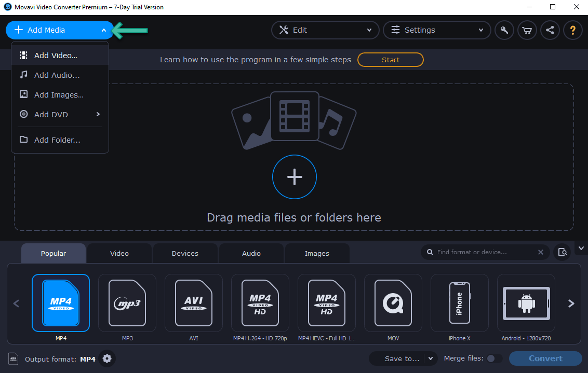Open the Devices tab

pos(185,254)
